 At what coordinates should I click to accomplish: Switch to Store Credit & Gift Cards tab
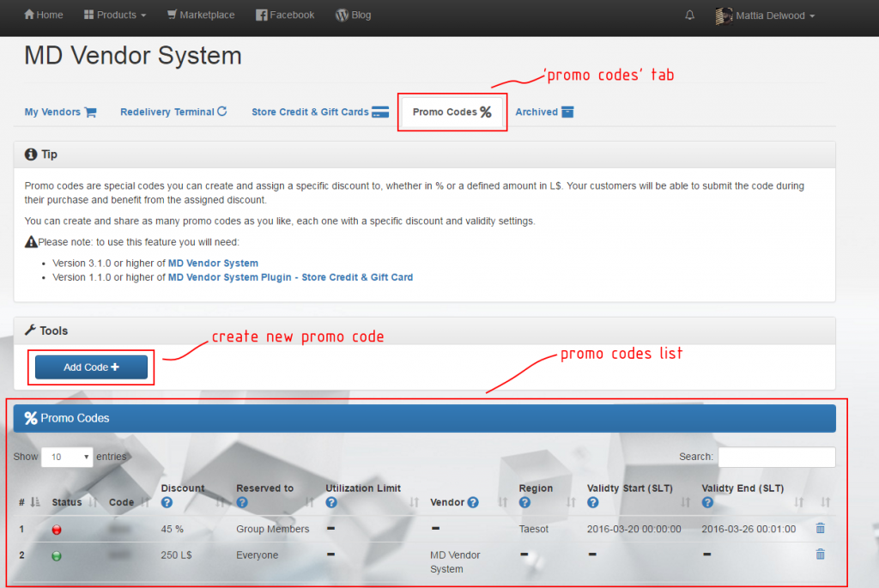pos(320,112)
